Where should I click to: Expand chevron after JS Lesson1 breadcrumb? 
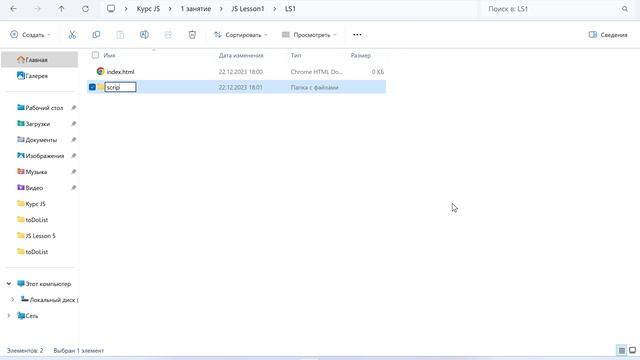[x=275, y=9]
